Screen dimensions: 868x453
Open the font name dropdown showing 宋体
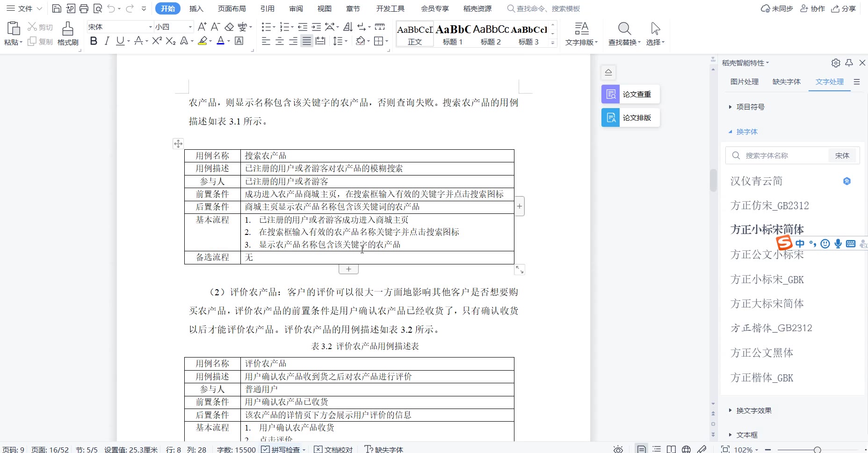151,27
